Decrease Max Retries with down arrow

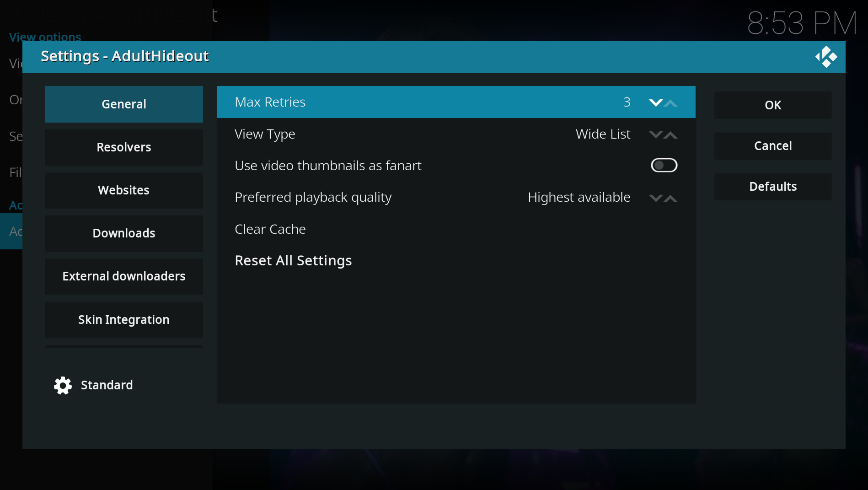coord(656,102)
